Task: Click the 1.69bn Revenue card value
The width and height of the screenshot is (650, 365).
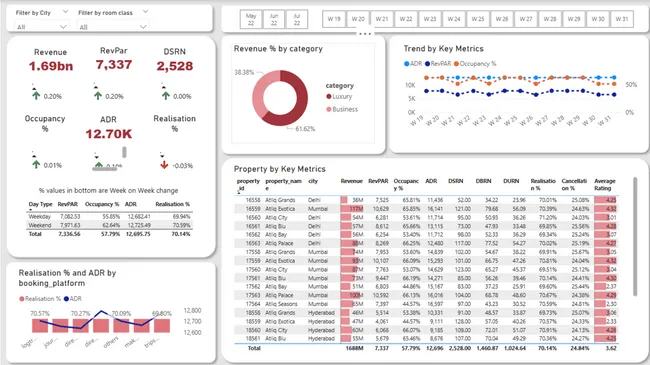Action: click(x=51, y=66)
